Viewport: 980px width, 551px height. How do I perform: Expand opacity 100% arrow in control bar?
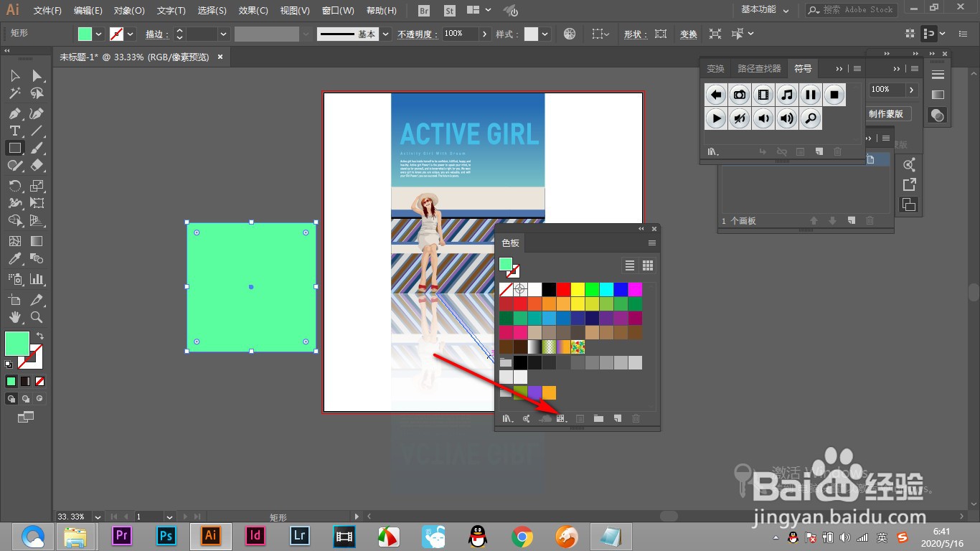pos(486,34)
